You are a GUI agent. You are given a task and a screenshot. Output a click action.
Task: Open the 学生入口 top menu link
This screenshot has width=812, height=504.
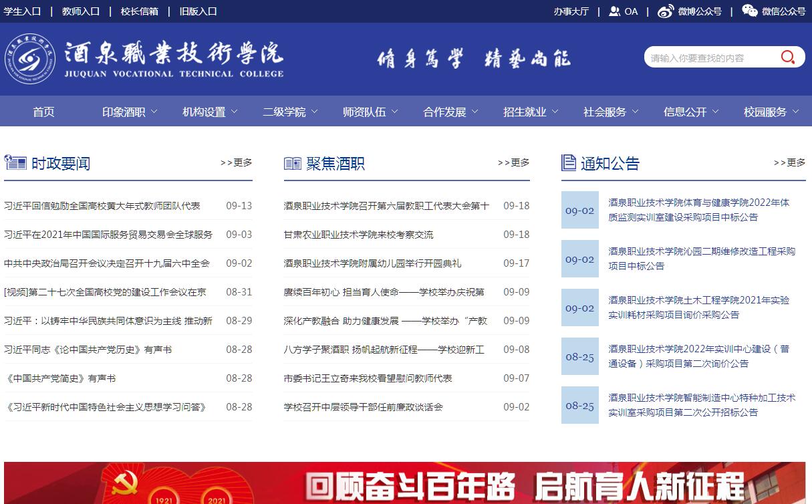pos(22,11)
